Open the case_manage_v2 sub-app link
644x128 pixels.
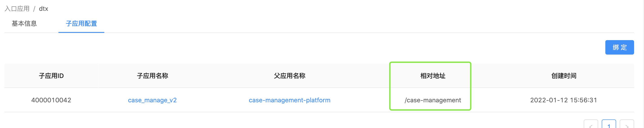[152, 100]
